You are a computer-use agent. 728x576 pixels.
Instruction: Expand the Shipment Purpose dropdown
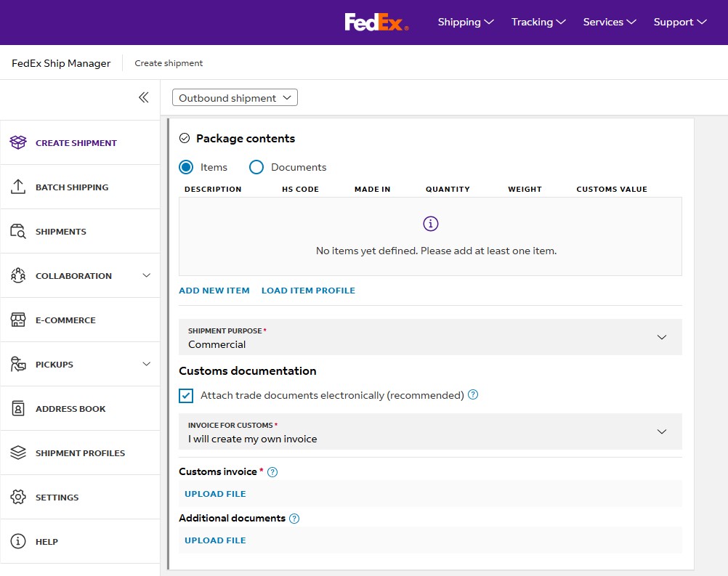(x=430, y=337)
